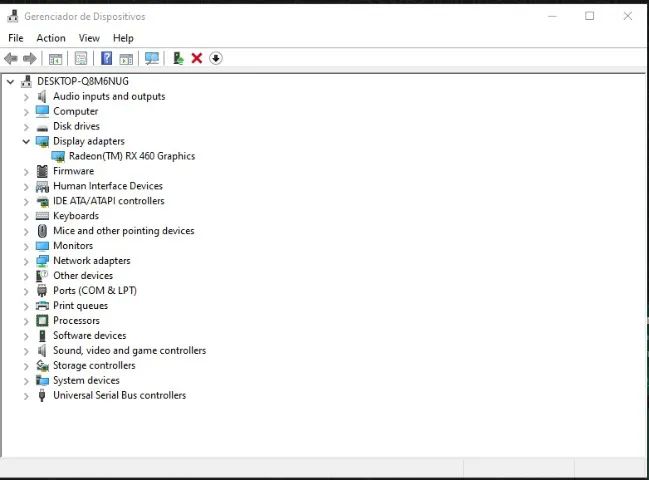Collapse the Display adapters category
Viewport: 649px width, 480px height.
pyautogui.click(x=26, y=142)
